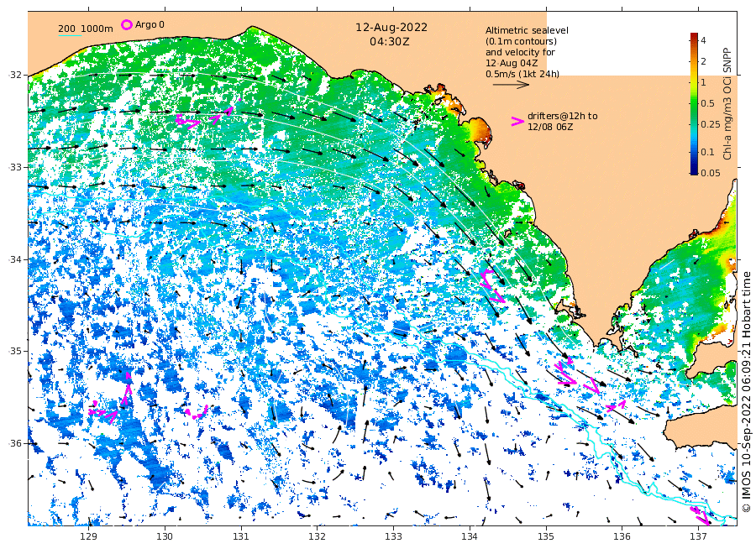Click the colorbar tick value 0.25
756x554 pixels.
(710, 124)
